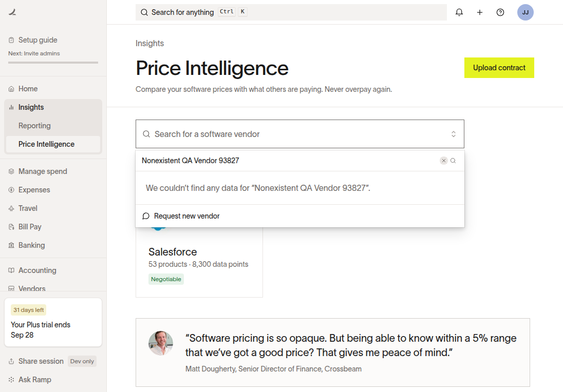Screen dimensions: 563x392
Task: Click the Upload contract button
Action: point(499,68)
